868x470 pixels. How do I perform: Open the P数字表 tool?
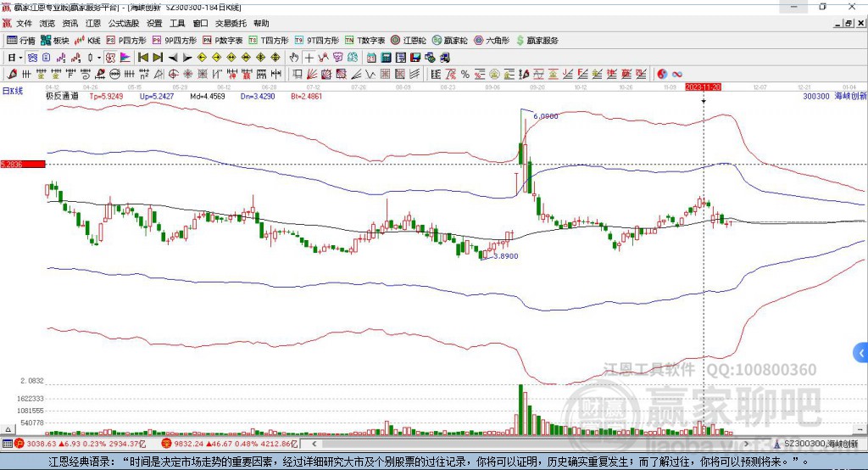coord(223,41)
